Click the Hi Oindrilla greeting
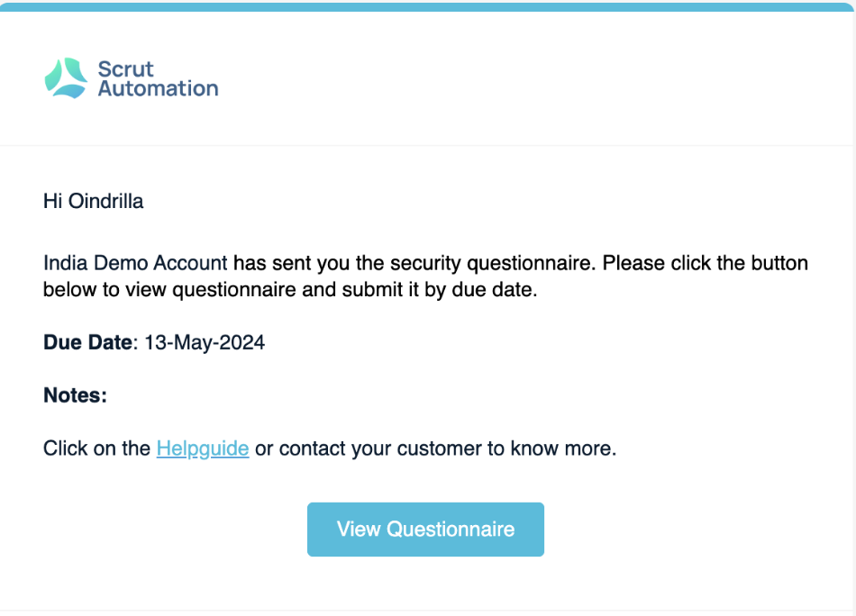856x616 pixels. tap(94, 202)
